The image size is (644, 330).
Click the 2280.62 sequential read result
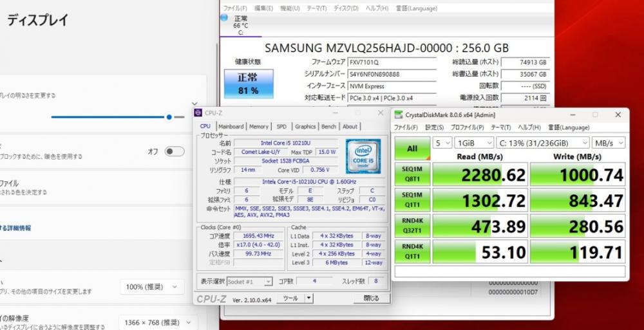pos(480,174)
